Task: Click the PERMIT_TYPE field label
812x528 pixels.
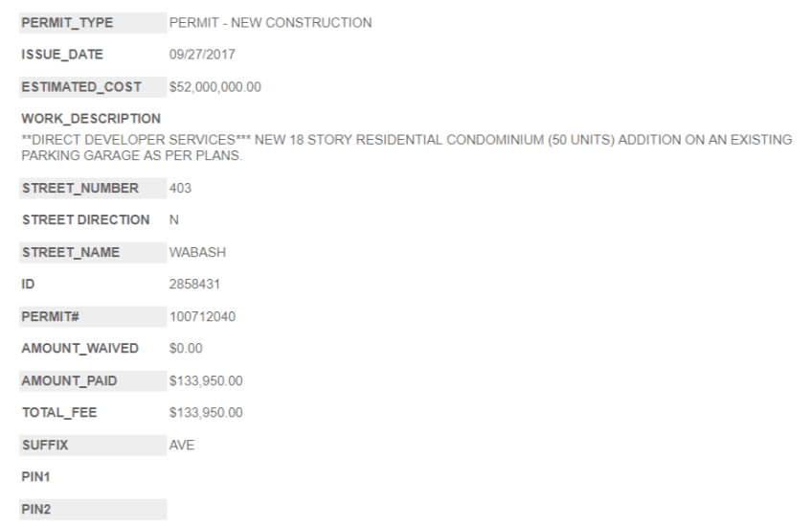Action: [x=67, y=23]
